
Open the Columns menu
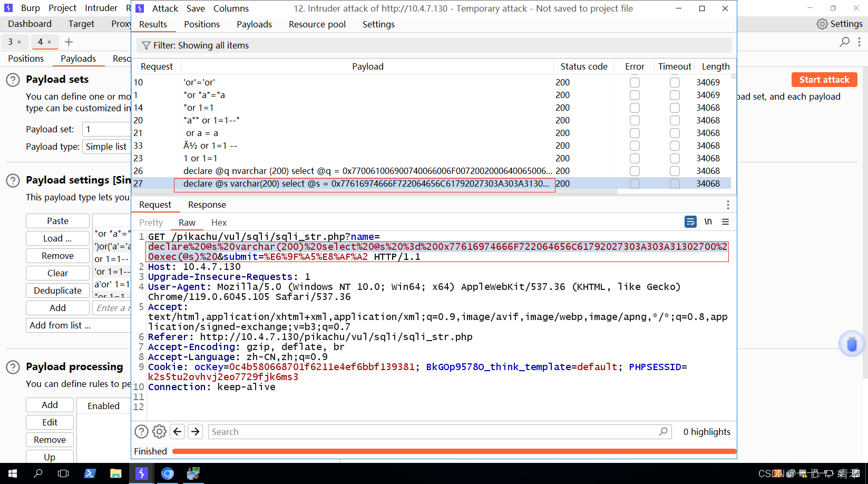pos(231,8)
